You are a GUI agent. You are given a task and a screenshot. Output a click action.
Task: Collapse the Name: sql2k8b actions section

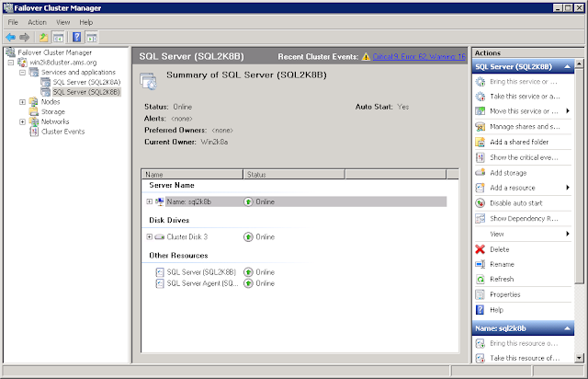pyautogui.click(x=568, y=328)
